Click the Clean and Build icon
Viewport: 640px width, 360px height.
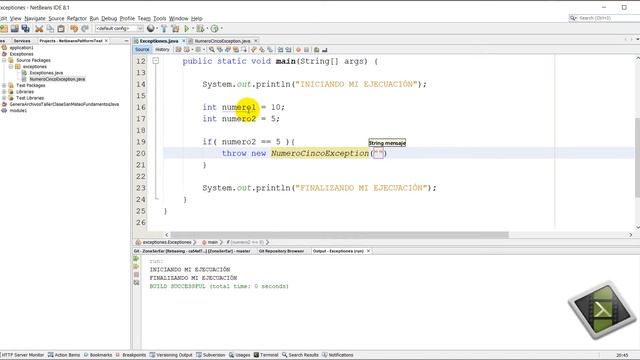point(176,29)
